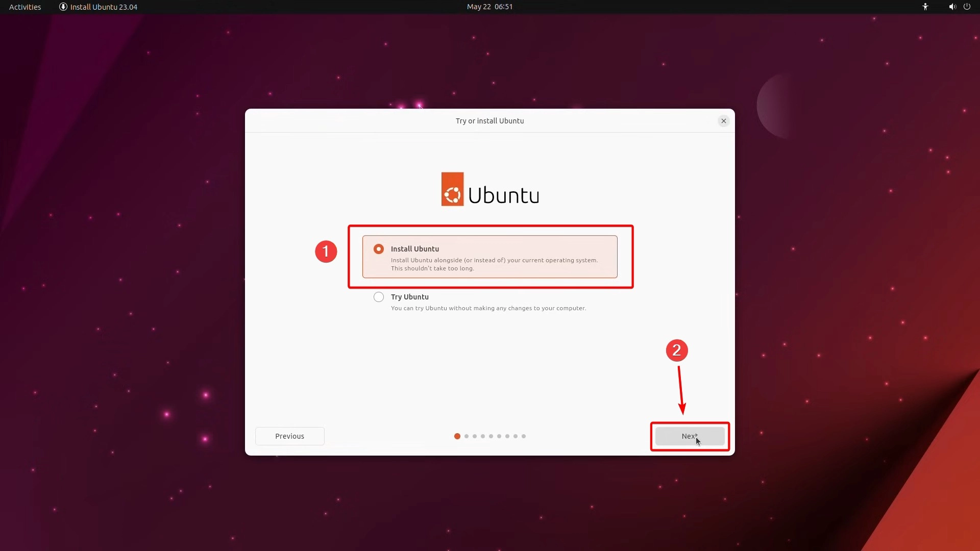This screenshot has width=980, height=551.
Task: Click the 'Install Ubuntu' option label text
Action: (414, 249)
